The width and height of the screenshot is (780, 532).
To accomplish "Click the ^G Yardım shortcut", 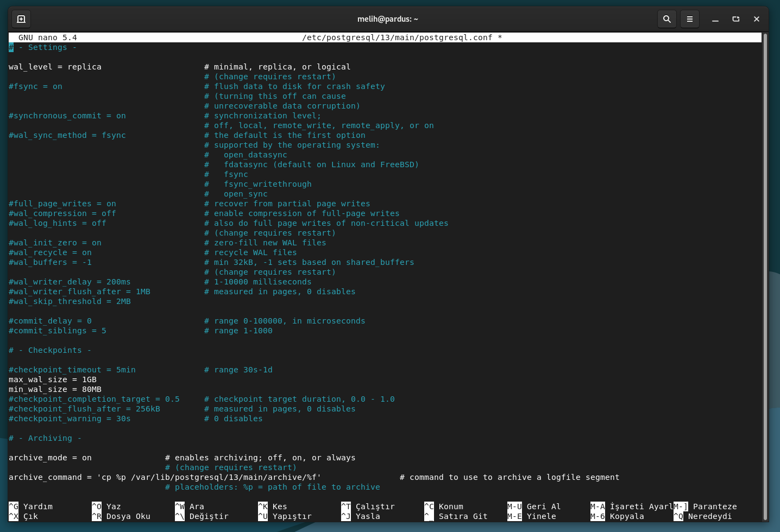I will [31, 506].
